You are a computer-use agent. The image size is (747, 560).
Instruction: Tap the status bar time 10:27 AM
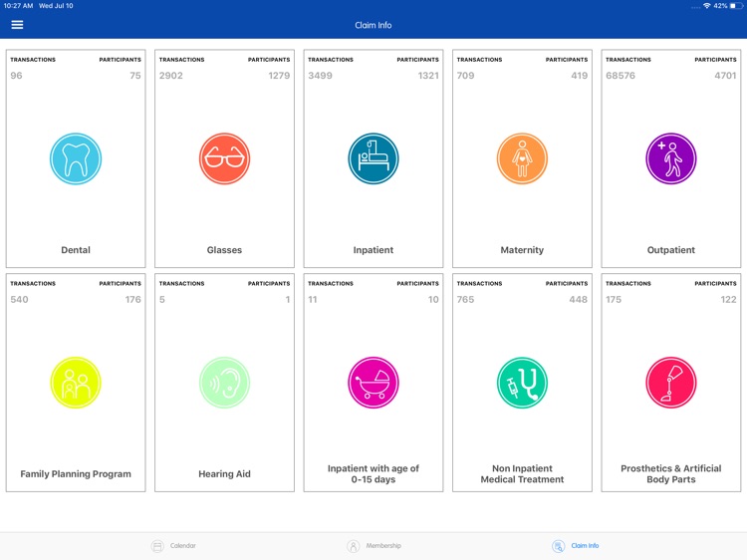(x=18, y=6)
